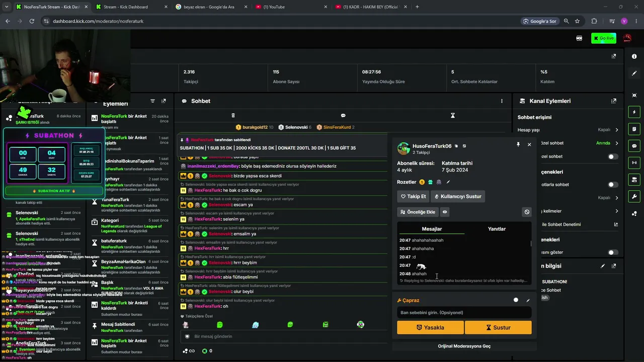Click the yellow Yasakla button

click(x=430, y=327)
